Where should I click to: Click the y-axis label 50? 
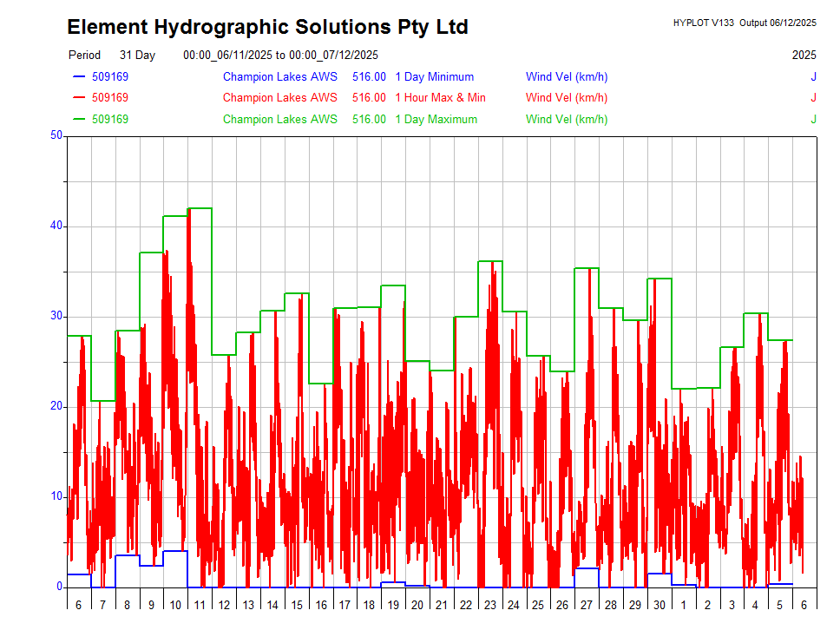(56, 135)
